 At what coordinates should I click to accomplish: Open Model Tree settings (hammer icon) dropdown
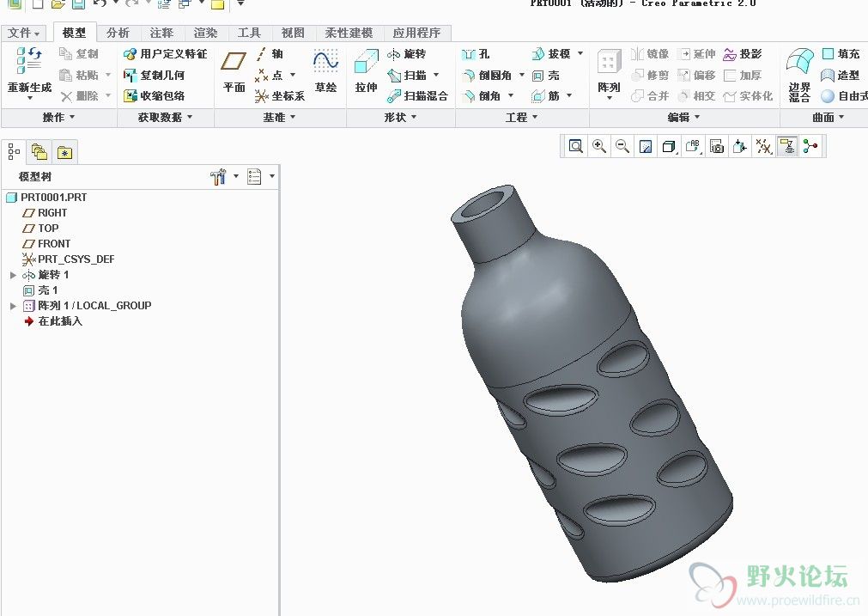(223, 177)
